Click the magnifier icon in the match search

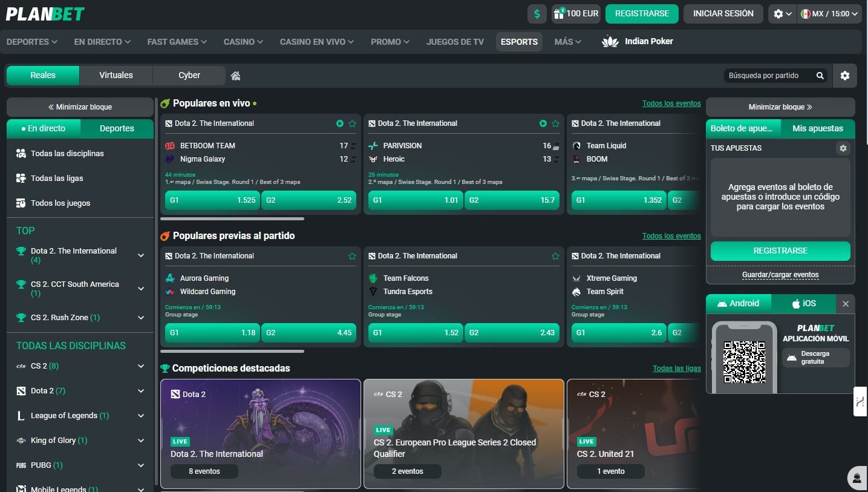tap(820, 76)
